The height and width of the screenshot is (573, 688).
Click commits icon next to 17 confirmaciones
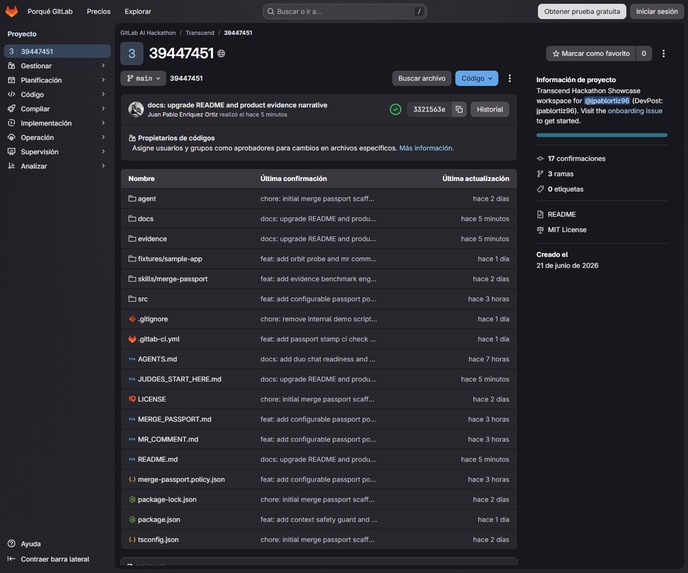pos(540,158)
